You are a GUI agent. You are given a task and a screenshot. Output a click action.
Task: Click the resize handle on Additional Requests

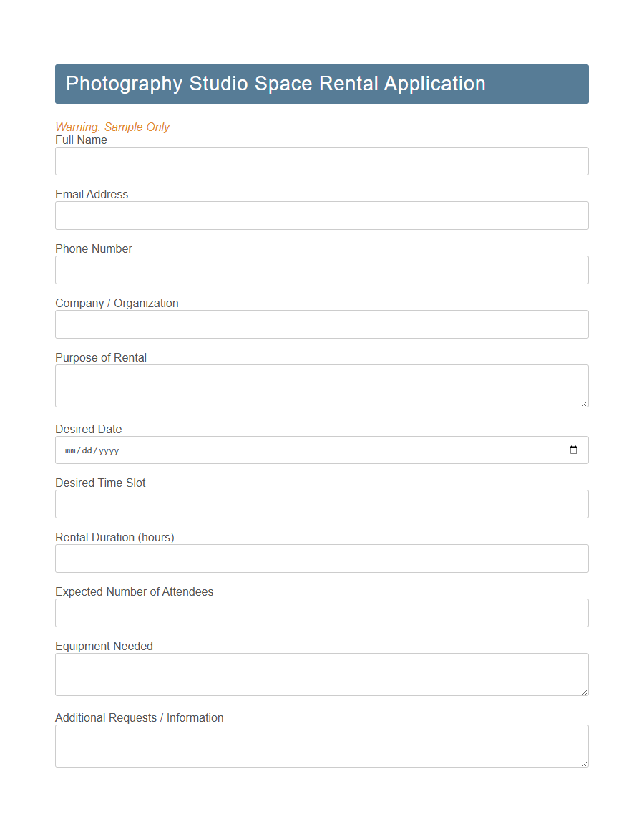[585, 764]
